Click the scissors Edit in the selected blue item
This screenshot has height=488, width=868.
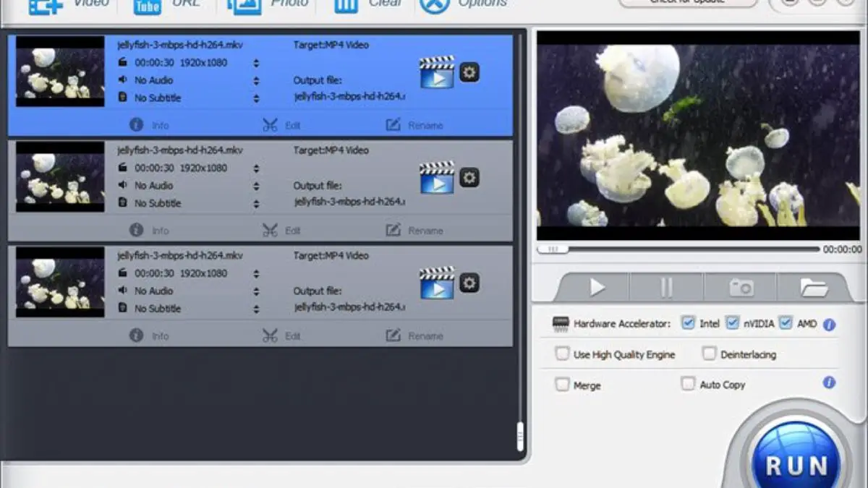[x=281, y=125]
